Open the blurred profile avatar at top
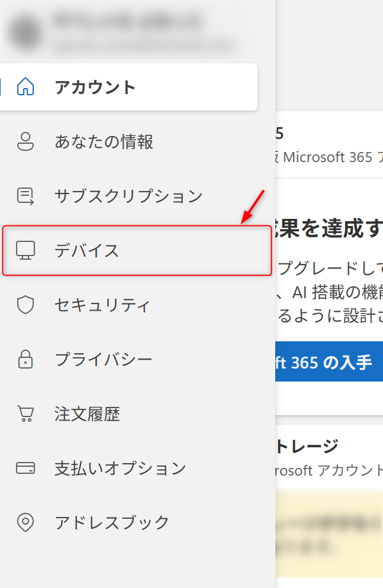The height and width of the screenshot is (588, 383). point(26,33)
